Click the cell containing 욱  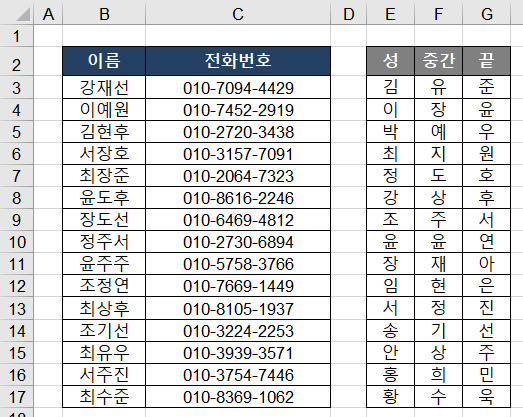pos(486,397)
